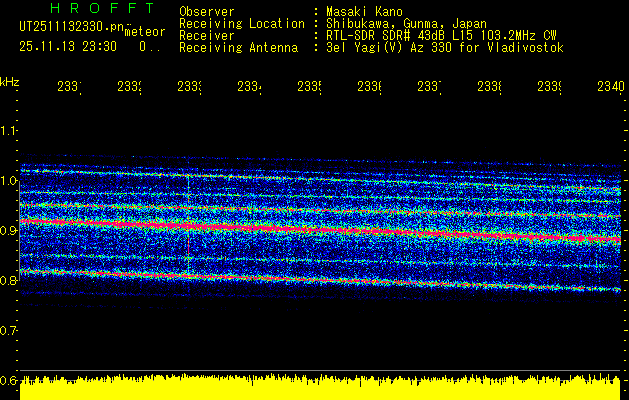The width and height of the screenshot is (629, 400).
Task: Select the 2333 time marker
Action: (189, 87)
